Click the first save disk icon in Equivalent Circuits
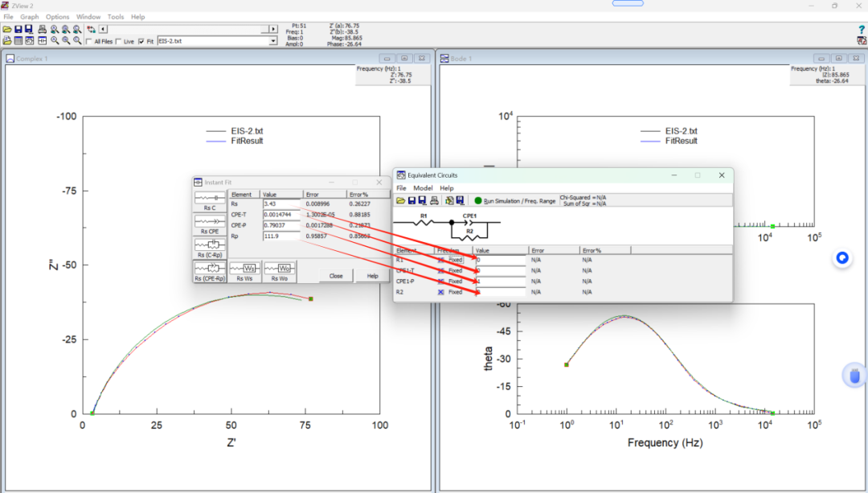The height and width of the screenshot is (493, 868). pos(411,200)
